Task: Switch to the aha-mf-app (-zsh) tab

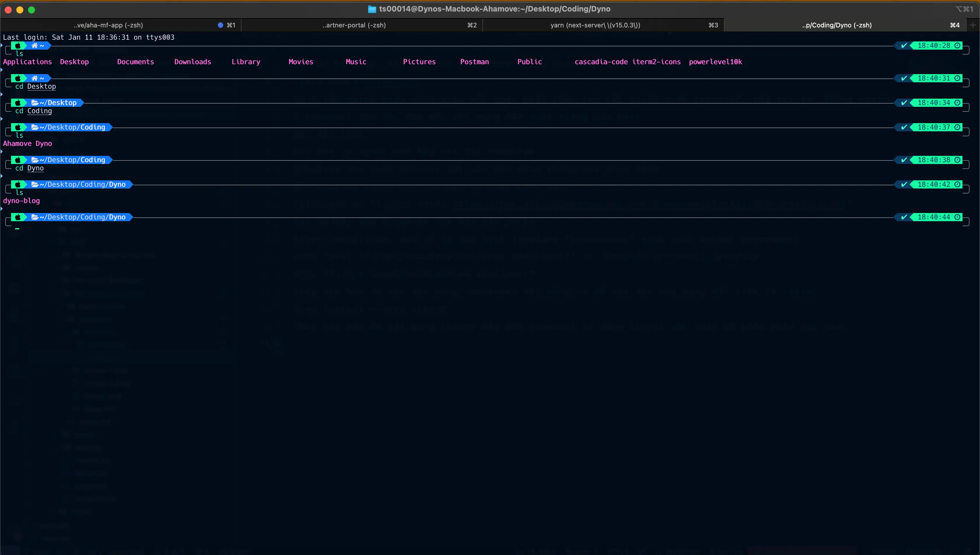Action: (x=108, y=25)
